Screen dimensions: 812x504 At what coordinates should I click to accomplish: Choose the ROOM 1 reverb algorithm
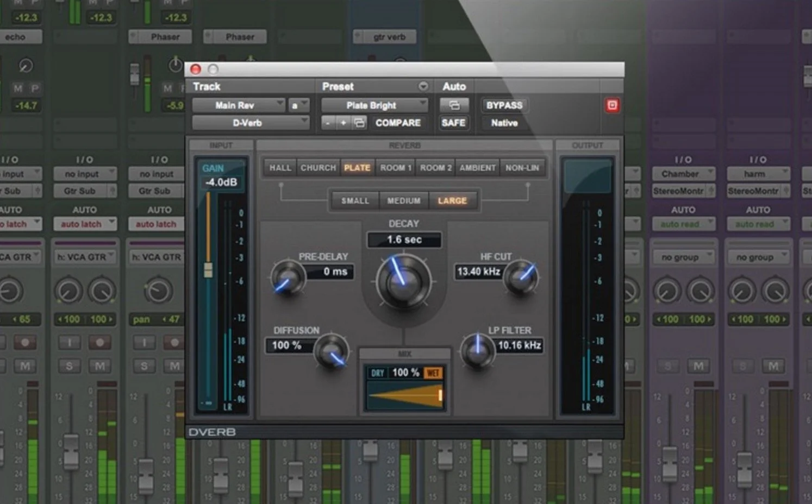pos(396,168)
